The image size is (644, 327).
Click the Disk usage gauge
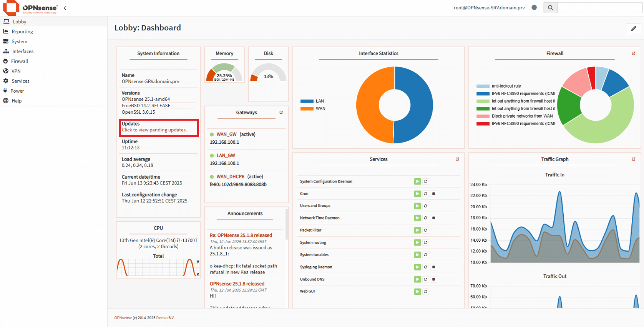[x=268, y=72]
